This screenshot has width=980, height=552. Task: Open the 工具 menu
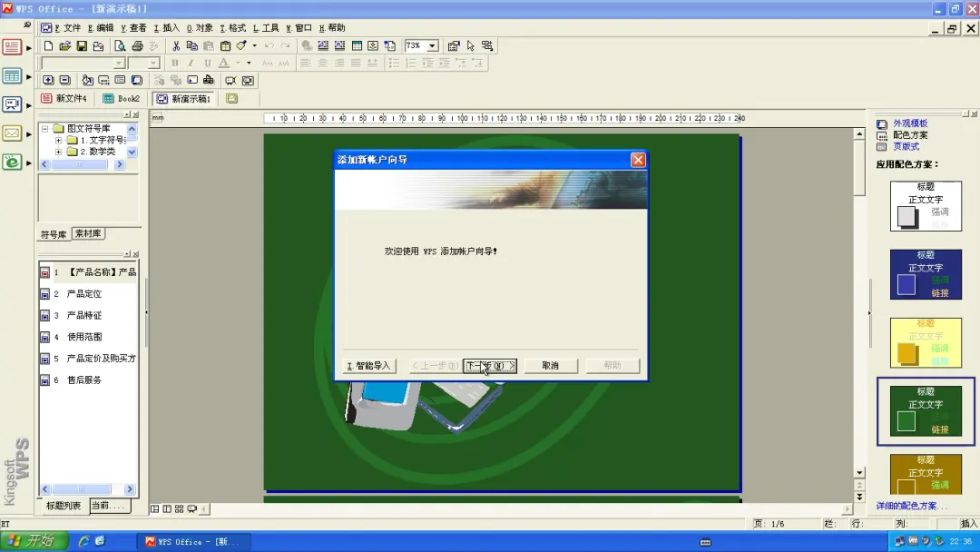pyautogui.click(x=266, y=27)
